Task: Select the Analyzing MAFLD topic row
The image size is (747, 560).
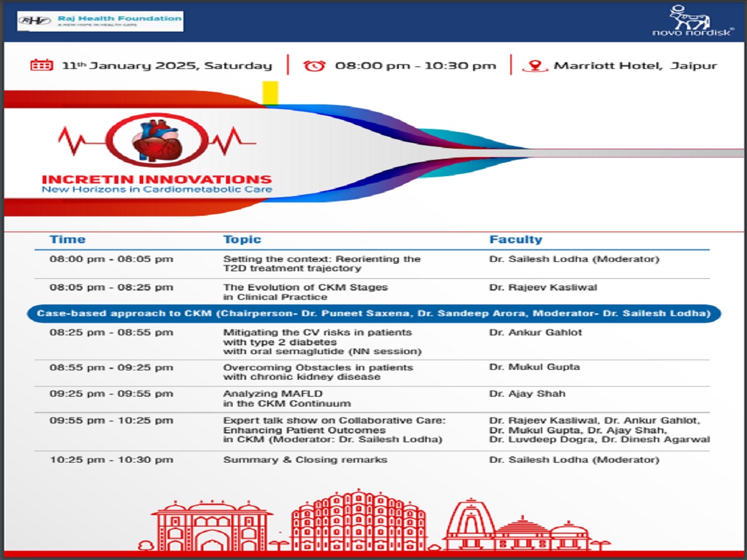Action: [287, 398]
